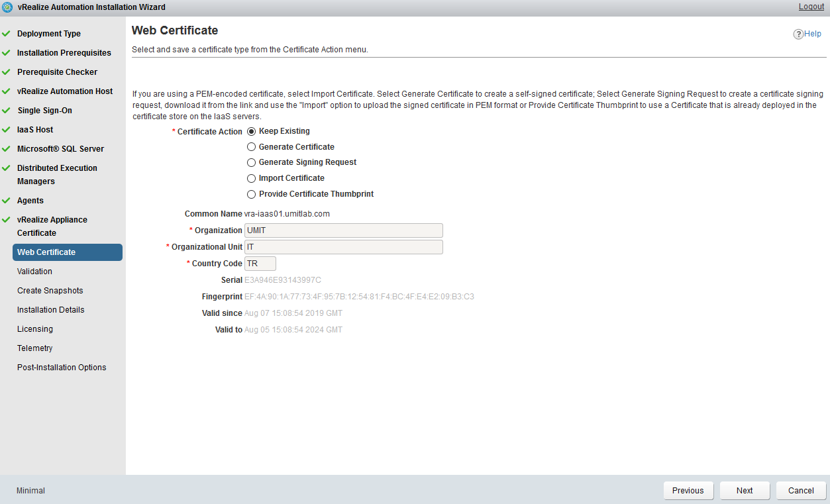
Task: Click the checkmark beside Deployment Type
Action: (6, 34)
